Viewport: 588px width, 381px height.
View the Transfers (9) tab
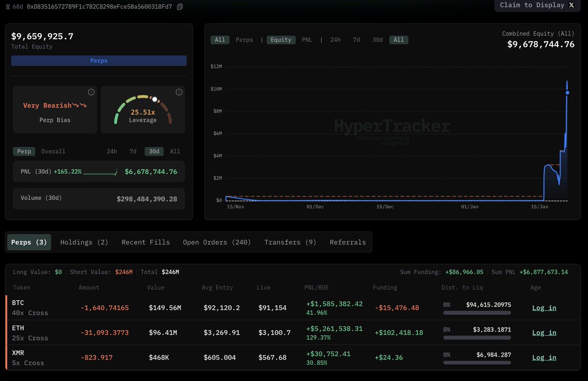click(290, 242)
